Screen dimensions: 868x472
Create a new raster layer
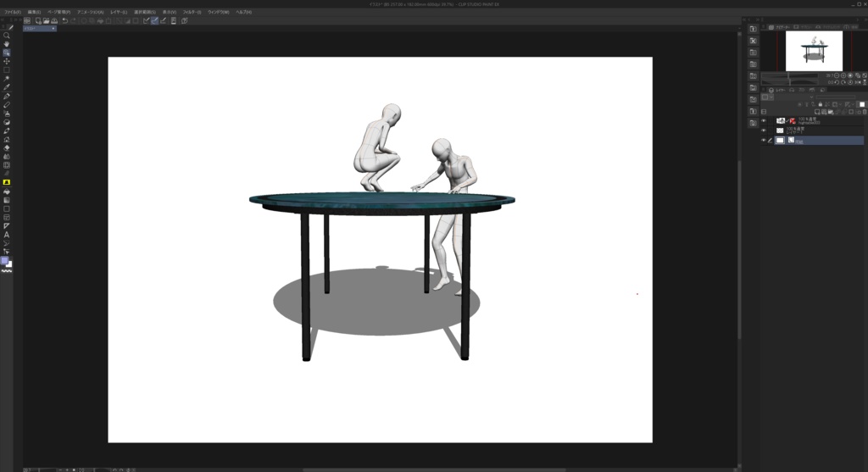point(818,112)
